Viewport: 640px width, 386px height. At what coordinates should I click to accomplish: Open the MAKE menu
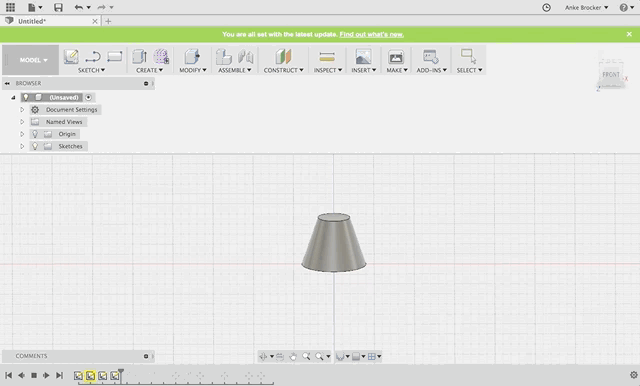[x=397, y=70]
